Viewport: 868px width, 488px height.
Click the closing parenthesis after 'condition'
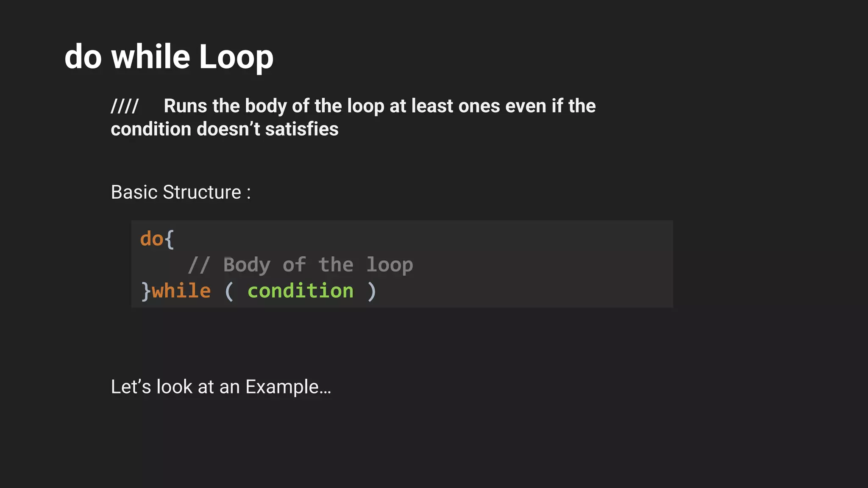pyautogui.click(x=372, y=291)
